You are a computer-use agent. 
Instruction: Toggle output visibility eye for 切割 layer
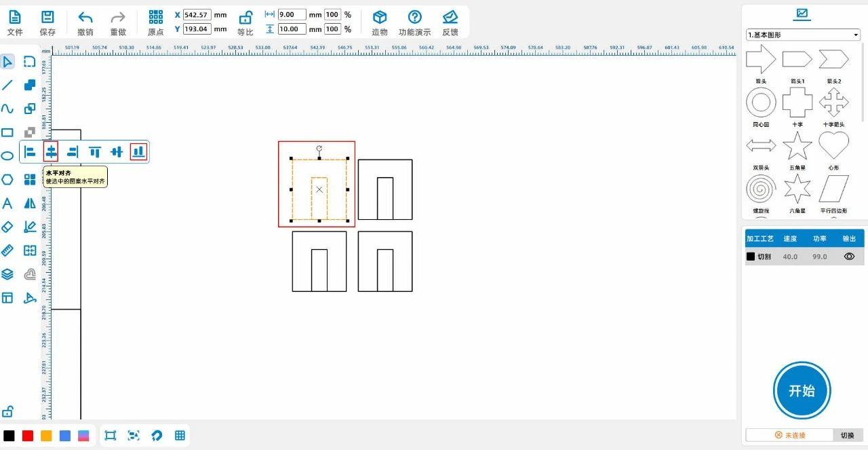coord(849,257)
